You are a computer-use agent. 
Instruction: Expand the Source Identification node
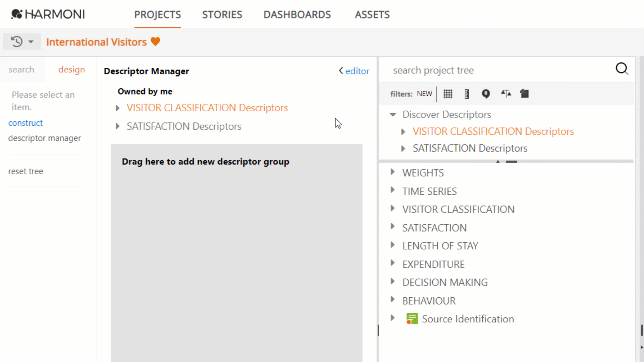392,318
